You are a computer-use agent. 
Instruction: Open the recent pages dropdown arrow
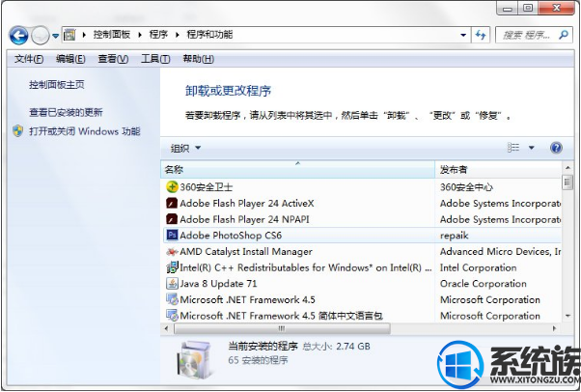click(x=56, y=36)
